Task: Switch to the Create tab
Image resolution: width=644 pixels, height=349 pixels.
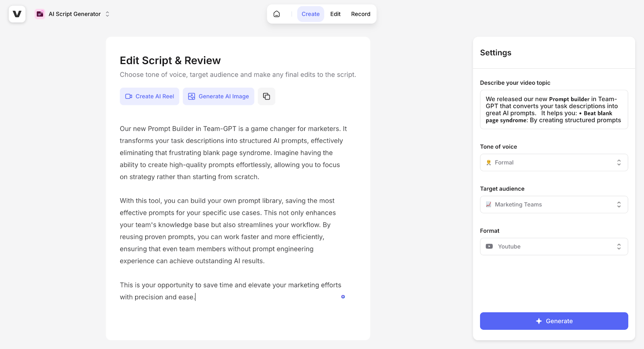Action: (x=311, y=14)
